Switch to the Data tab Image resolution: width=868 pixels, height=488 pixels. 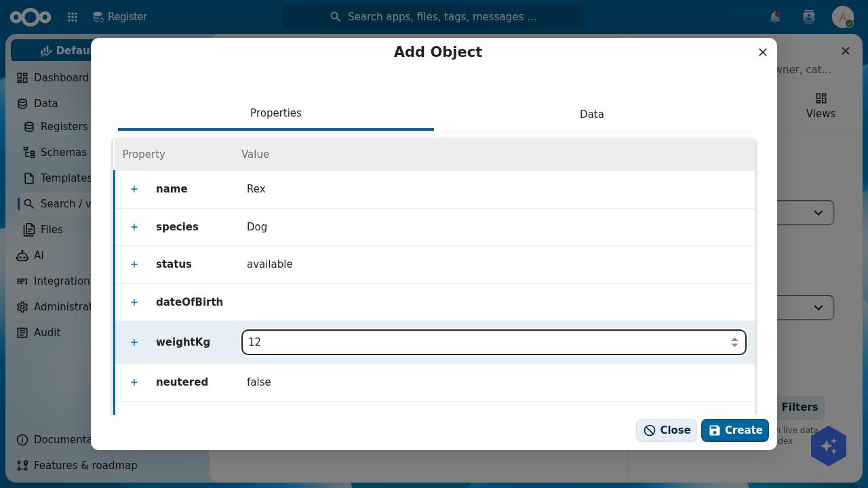pyautogui.click(x=592, y=115)
